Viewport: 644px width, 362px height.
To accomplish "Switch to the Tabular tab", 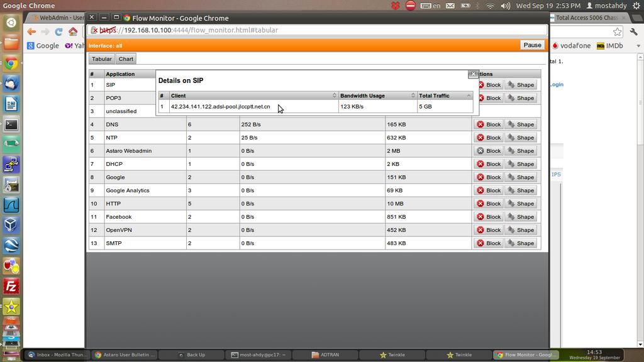I will (101, 59).
